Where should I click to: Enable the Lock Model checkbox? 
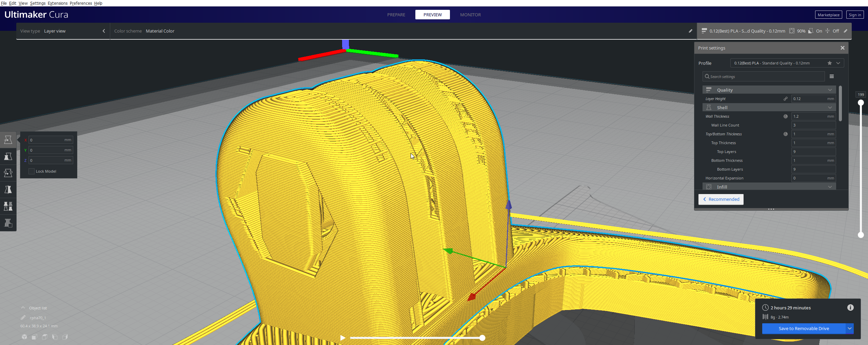pyautogui.click(x=32, y=171)
